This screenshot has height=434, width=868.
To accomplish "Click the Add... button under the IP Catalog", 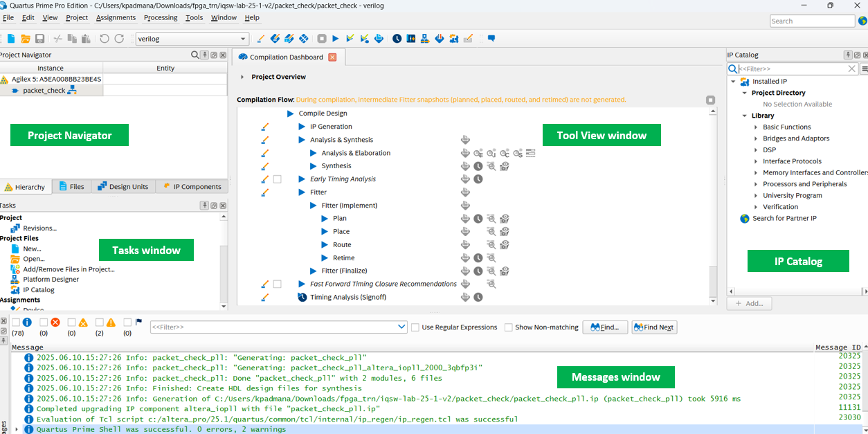I will point(749,303).
